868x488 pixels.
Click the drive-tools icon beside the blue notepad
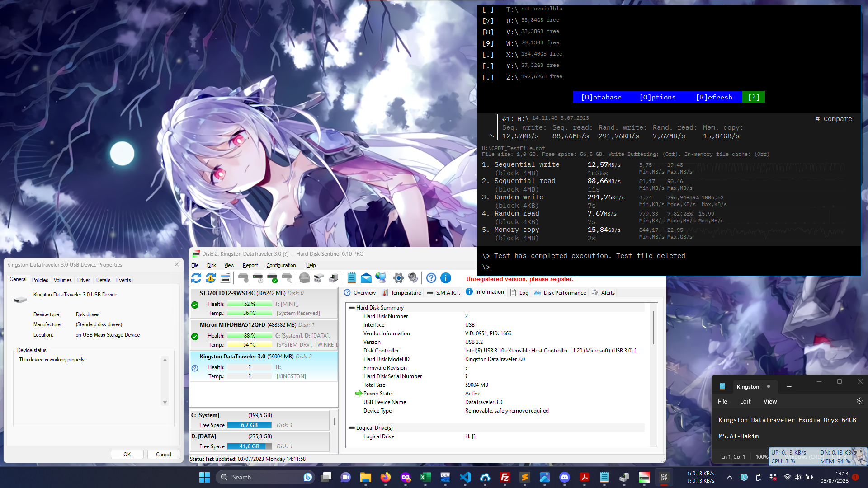(x=334, y=278)
